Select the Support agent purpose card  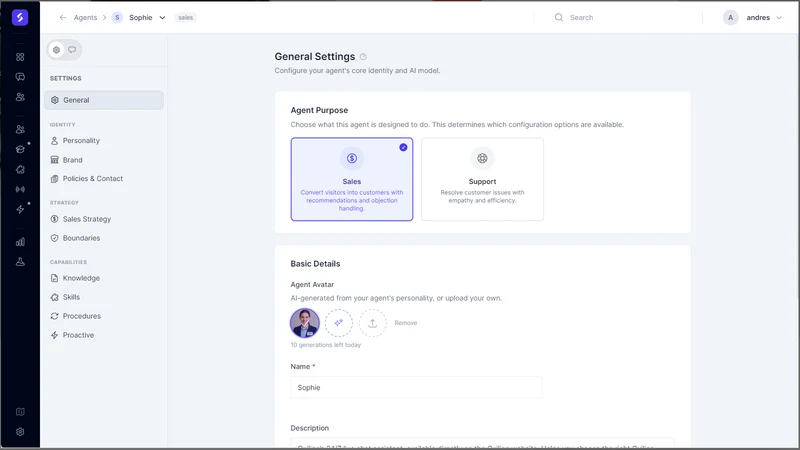point(482,179)
